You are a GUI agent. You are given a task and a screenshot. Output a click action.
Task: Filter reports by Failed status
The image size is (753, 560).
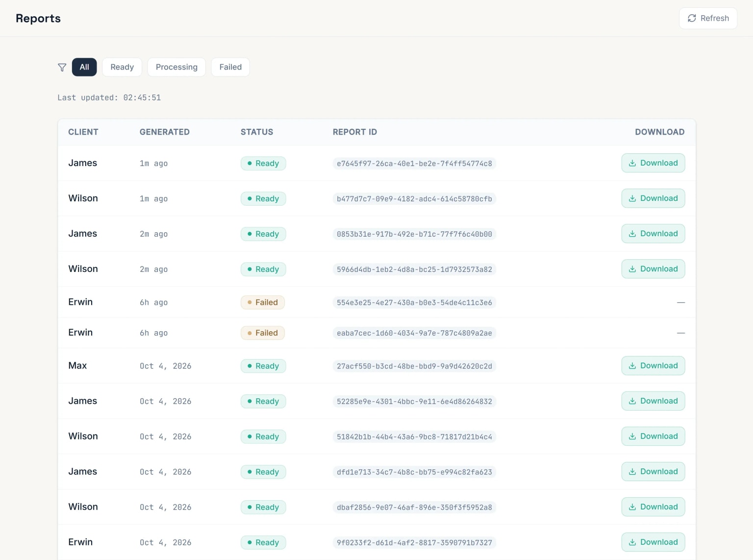[230, 67]
